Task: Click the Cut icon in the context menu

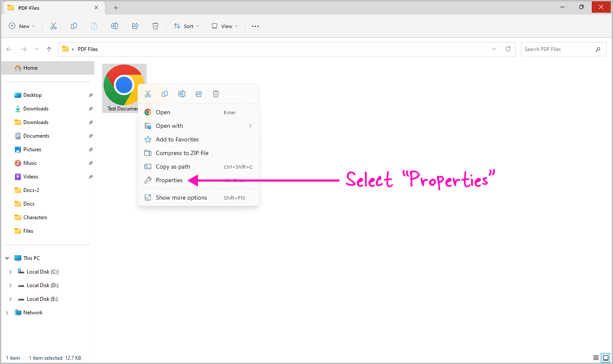Action: 148,94
